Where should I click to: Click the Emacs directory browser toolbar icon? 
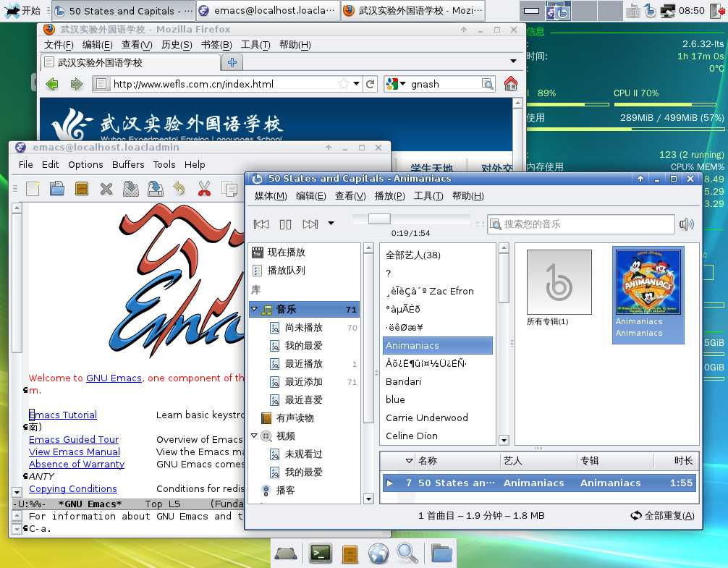[82, 189]
